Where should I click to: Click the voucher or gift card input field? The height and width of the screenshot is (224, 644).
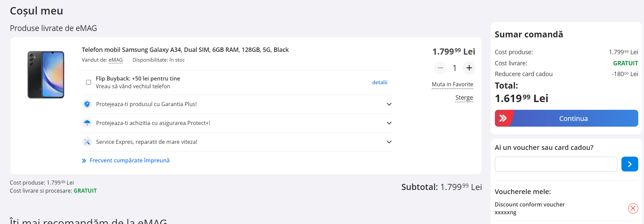click(x=556, y=164)
